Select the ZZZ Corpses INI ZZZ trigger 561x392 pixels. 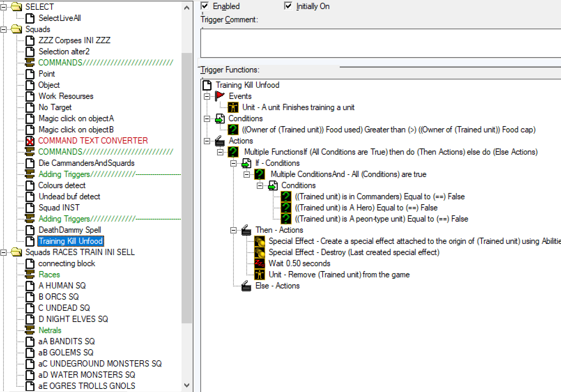[74, 40]
